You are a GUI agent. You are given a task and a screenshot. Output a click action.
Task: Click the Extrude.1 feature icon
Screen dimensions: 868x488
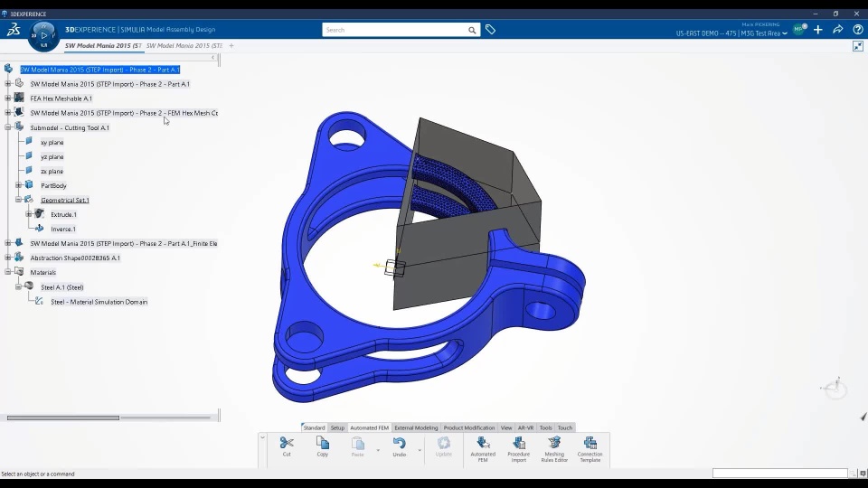pyautogui.click(x=39, y=214)
